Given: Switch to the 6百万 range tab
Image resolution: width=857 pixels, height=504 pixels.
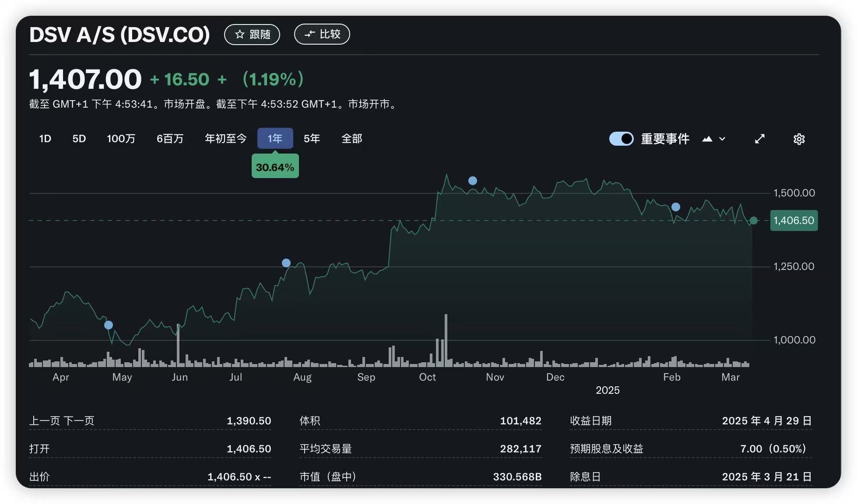Looking at the screenshot, I should 170,139.
